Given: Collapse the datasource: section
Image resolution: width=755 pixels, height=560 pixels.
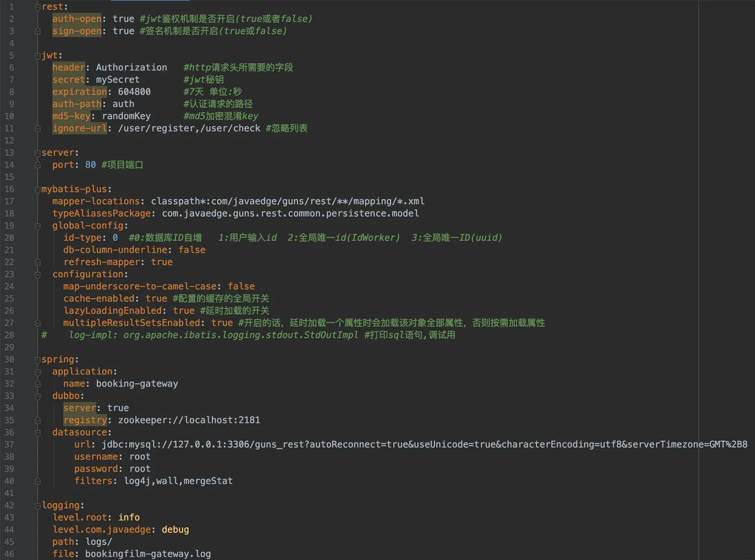Looking at the screenshot, I should click(x=38, y=433).
